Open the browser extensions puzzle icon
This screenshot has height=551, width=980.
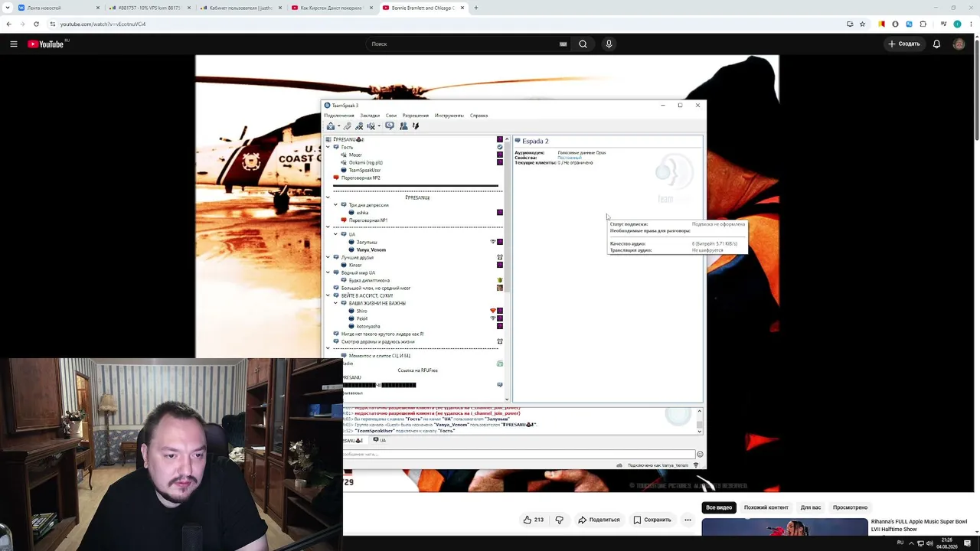(923, 24)
